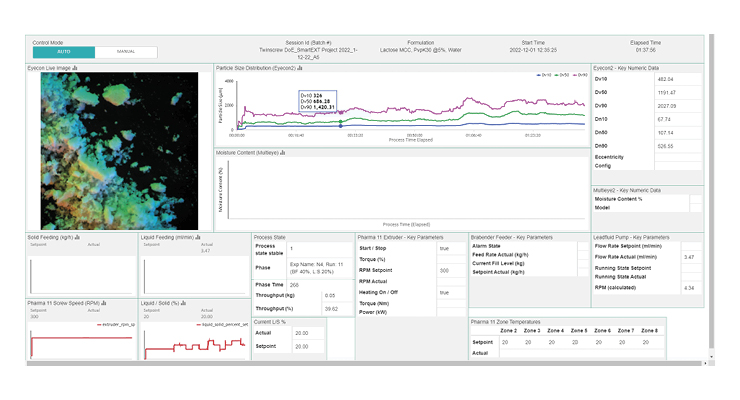Click Liquid Feeding (ml/min) chart icon
Image resolution: width=740 pixels, height=400 pixels.
[197, 238]
